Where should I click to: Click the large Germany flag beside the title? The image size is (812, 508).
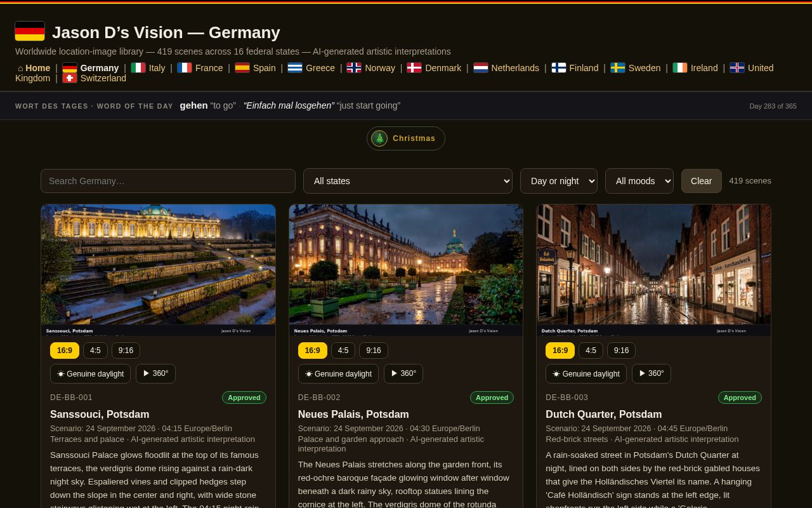pos(30,31)
